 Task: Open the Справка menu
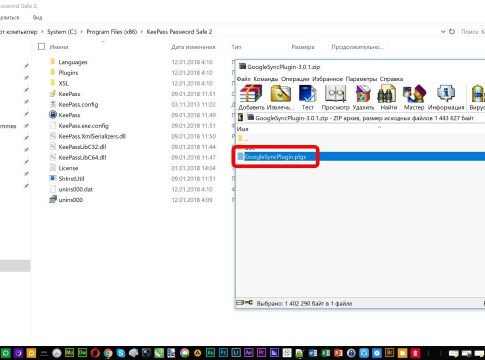391,79
